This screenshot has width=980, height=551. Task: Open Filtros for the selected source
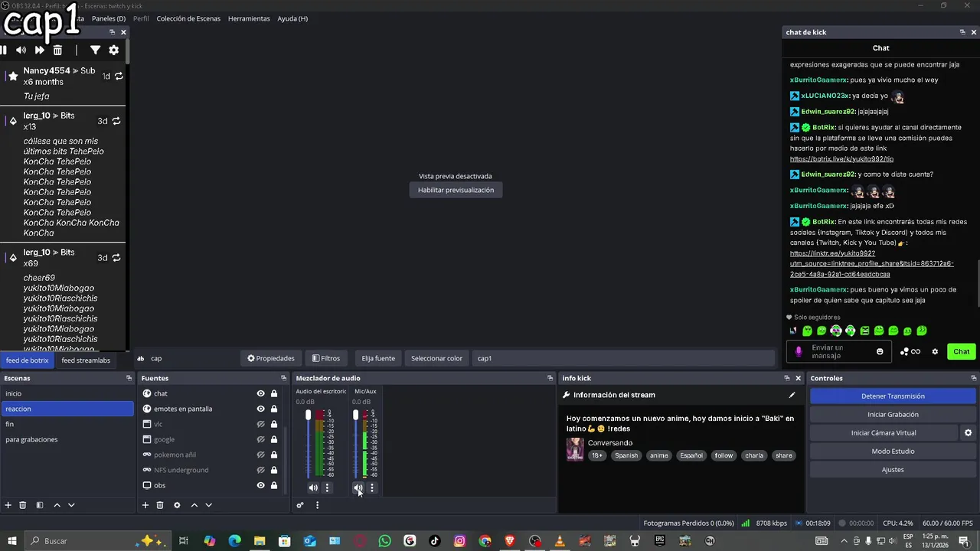click(326, 358)
